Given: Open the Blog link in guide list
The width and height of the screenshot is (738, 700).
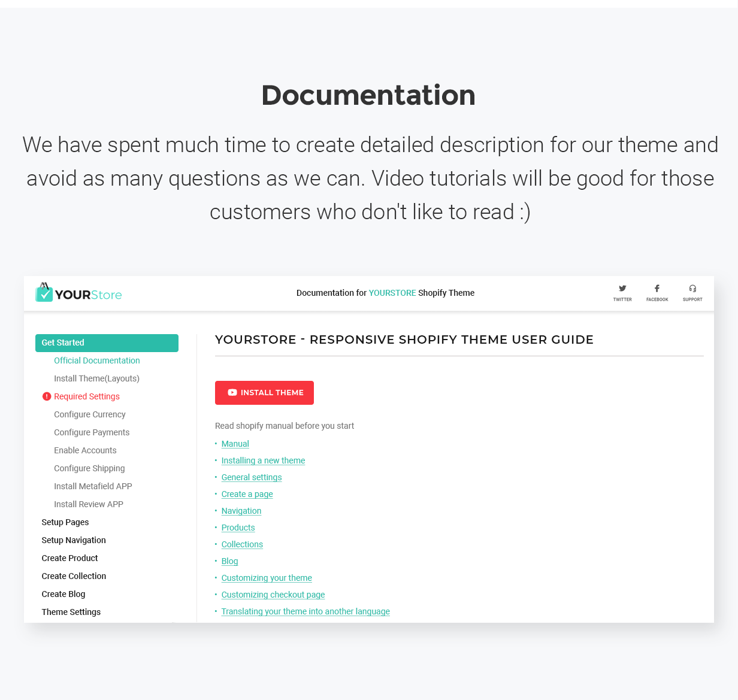Looking at the screenshot, I should 230,561.
